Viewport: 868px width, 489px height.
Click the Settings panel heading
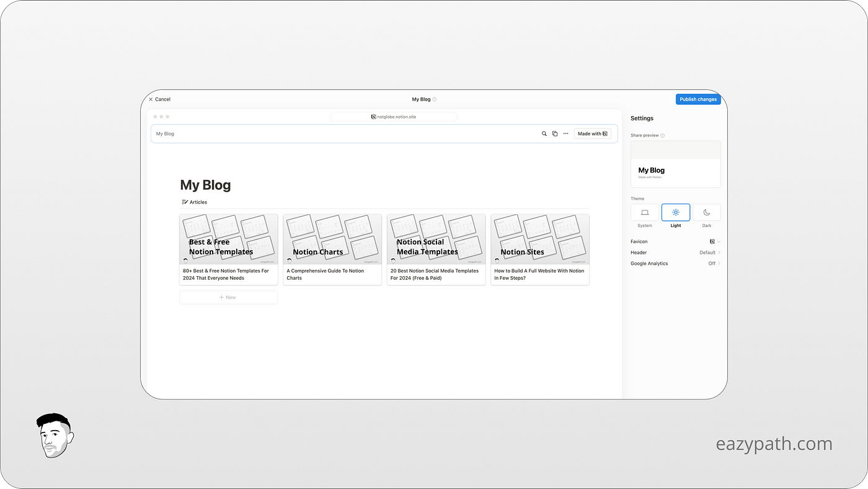click(642, 118)
